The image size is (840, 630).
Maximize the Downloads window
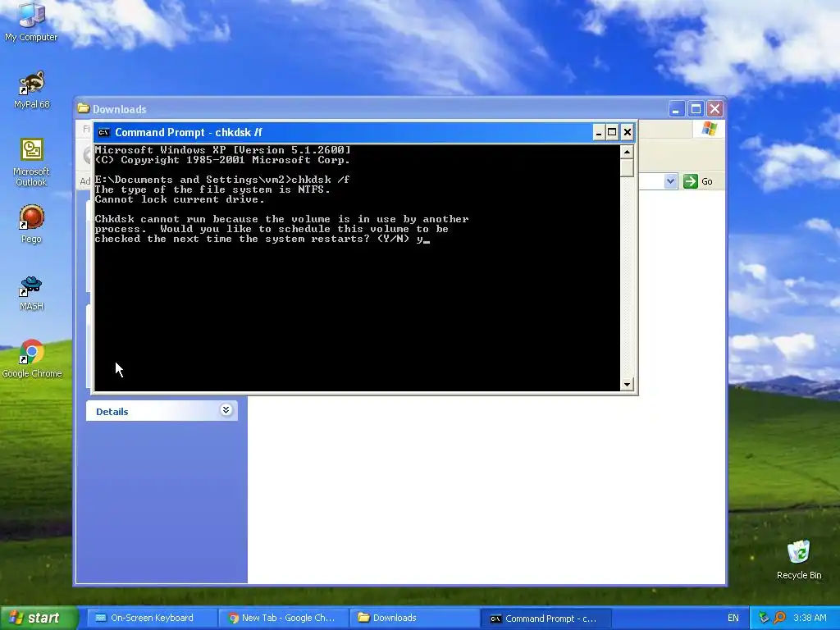tap(696, 109)
